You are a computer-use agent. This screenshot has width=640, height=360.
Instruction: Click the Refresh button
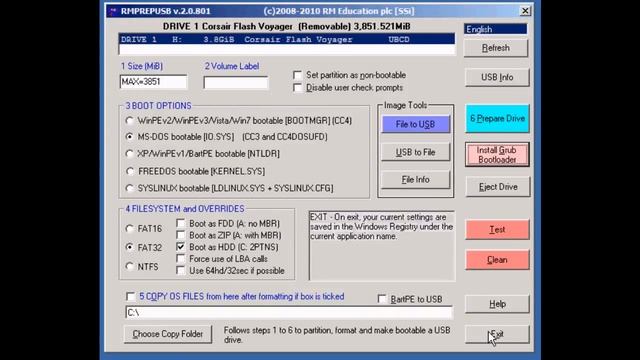[496, 48]
